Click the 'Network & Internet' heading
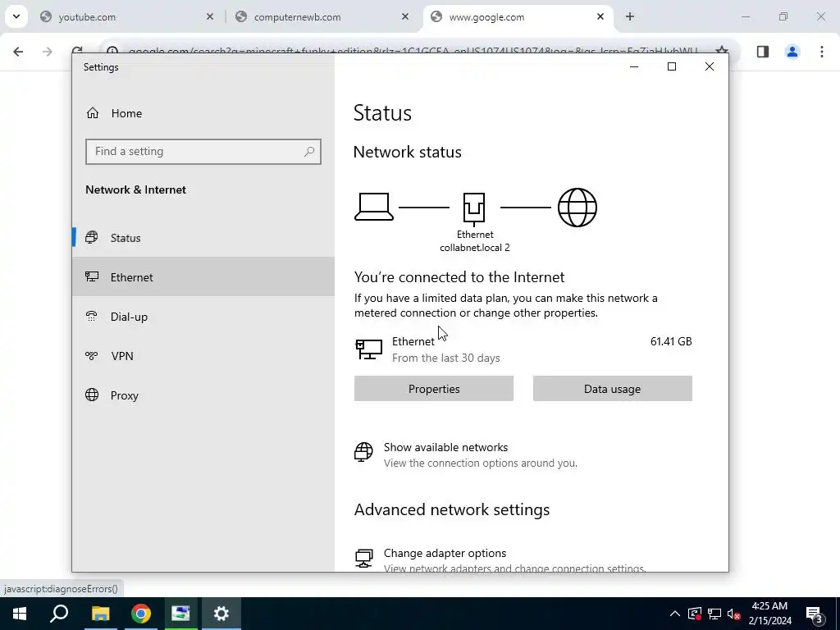 click(135, 189)
